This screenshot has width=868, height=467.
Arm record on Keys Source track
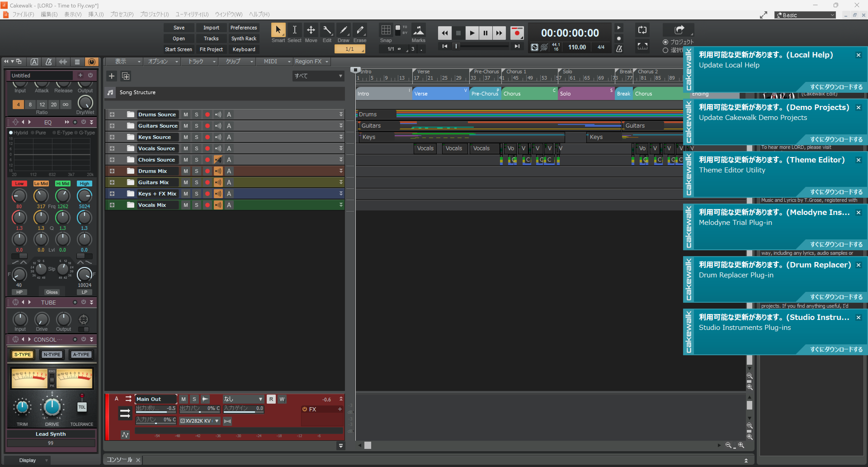(208, 137)
